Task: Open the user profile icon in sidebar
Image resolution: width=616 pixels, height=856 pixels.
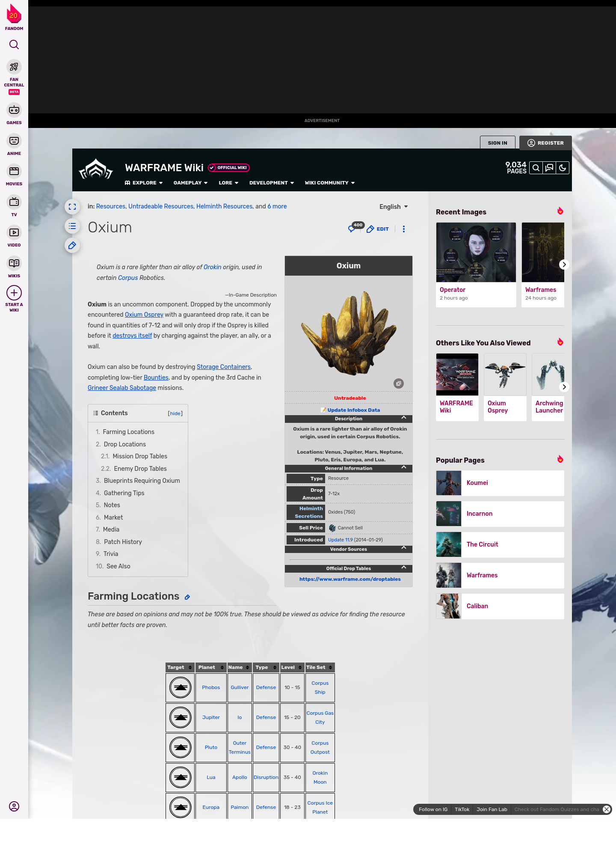Action: pos(14,806)
